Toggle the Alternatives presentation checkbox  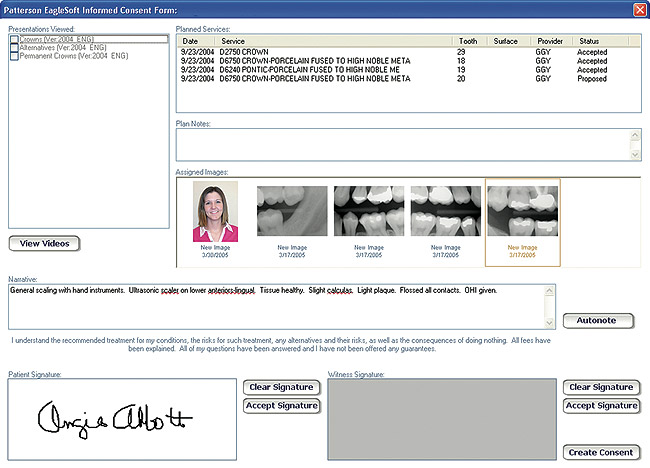[x=14, y=48]
